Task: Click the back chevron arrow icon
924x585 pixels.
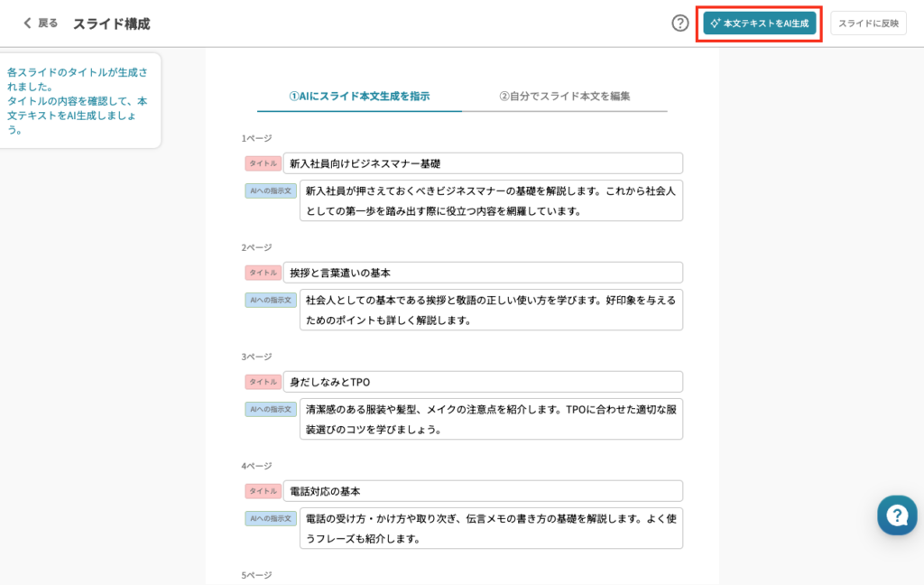Action: (27, 23)
